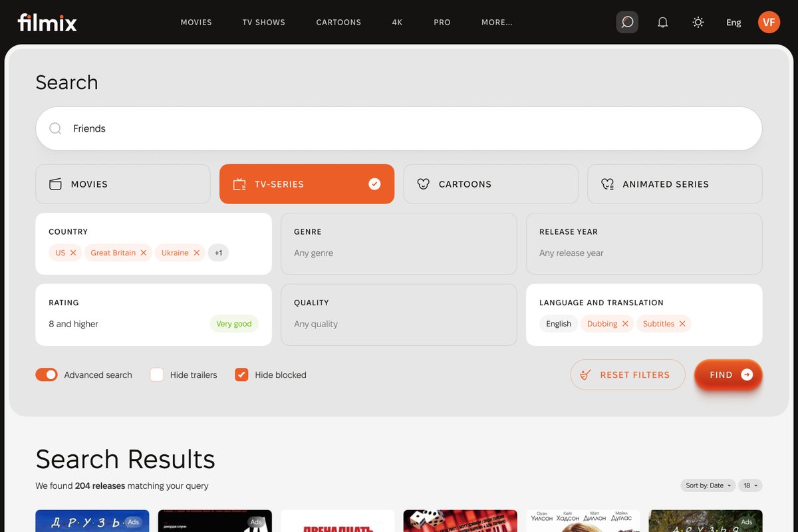This screenshot has height=532, width=798.
Task: Open the Cartoons nav menu
Action: coord(338,22)
